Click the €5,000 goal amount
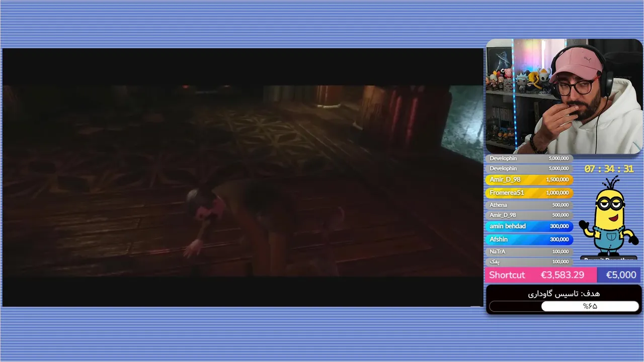Screen dimensions: 644x362 pos(621,275)
